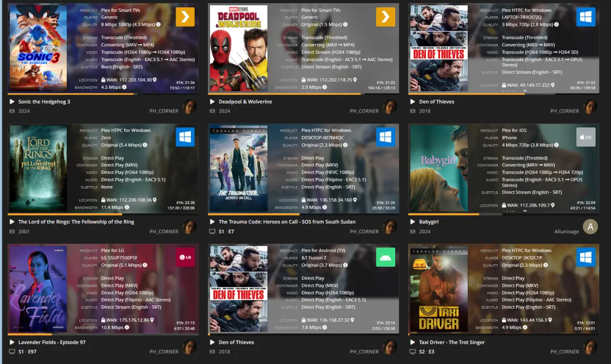Click TV icon beside S1 · E97
This screenshot has height=364, width=611.
point(12,352)
